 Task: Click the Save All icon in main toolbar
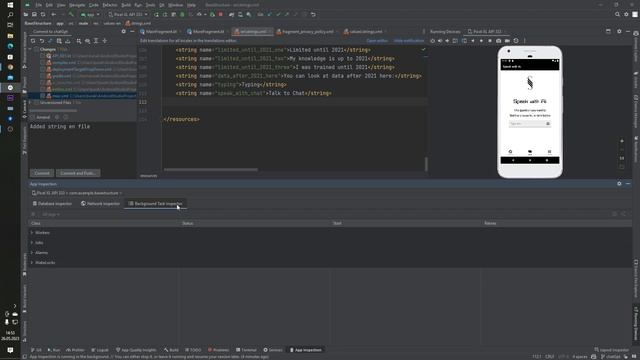(34, 14)
